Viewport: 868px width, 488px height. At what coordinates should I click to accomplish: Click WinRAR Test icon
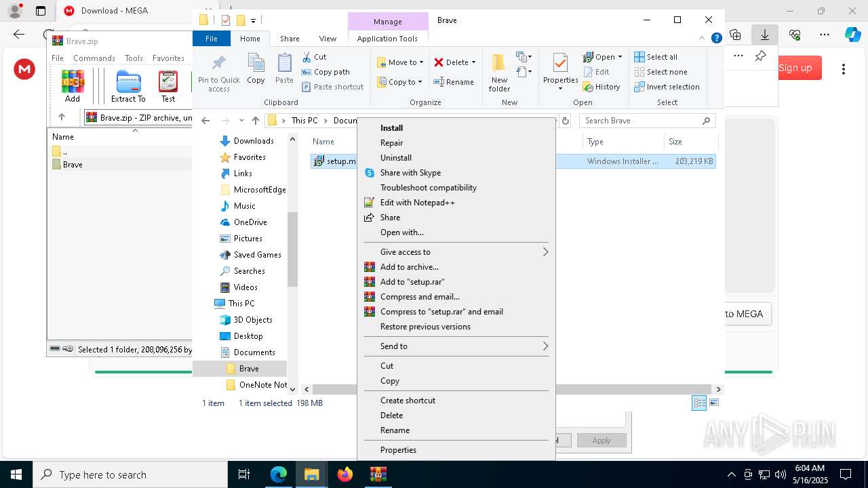[x=168, y=86]
